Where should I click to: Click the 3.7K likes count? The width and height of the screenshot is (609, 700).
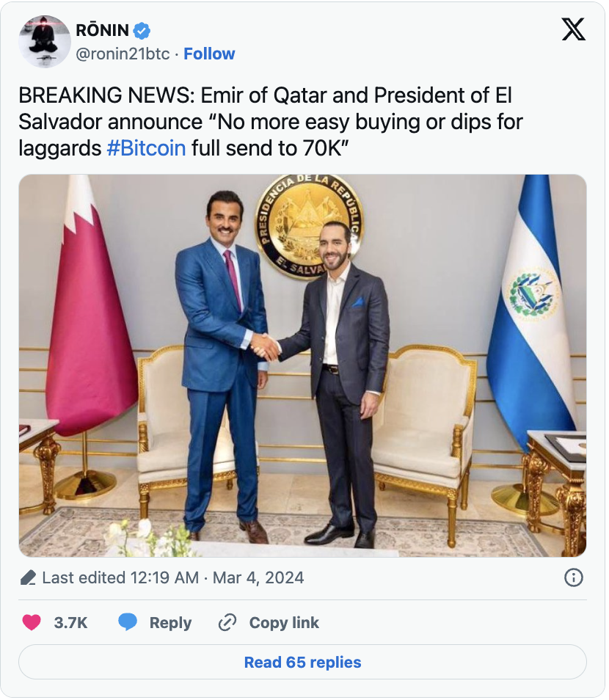tap(70, 622)
